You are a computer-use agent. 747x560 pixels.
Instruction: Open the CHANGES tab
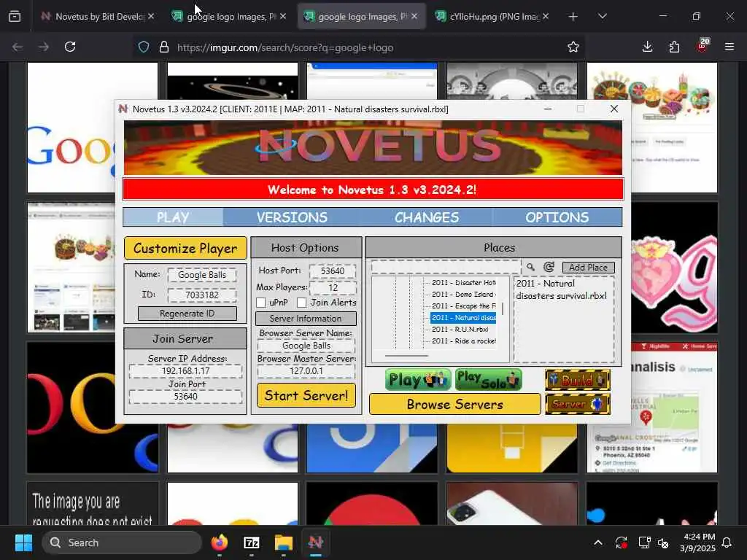426,217
